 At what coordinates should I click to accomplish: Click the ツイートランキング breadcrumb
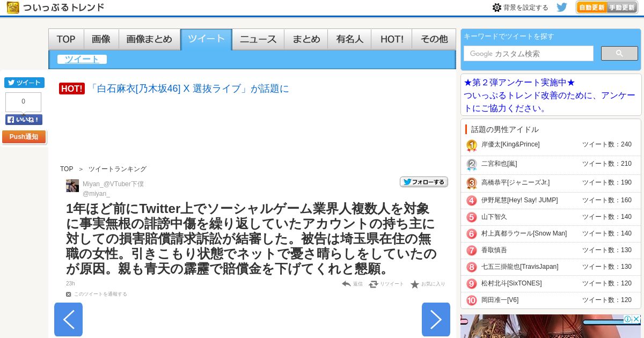pos(118,169)
